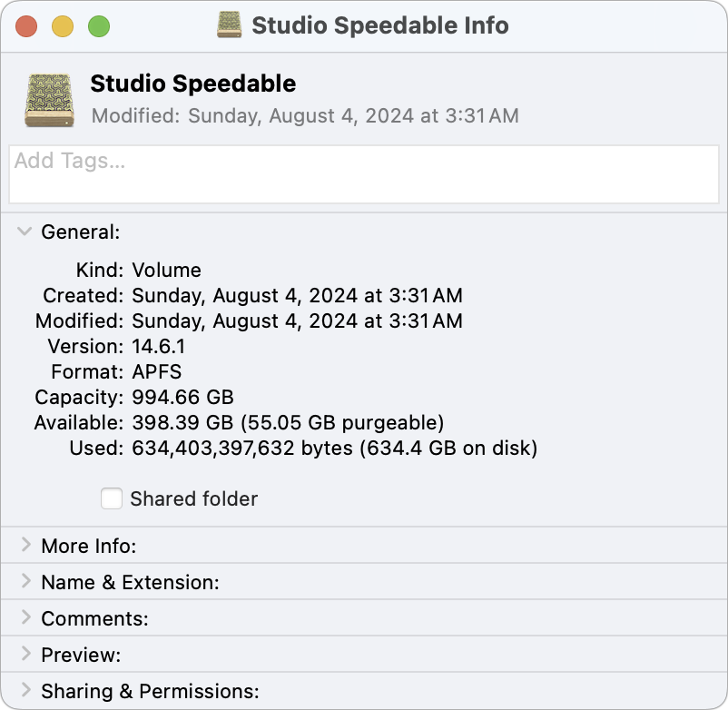Expand the More Info section
This screenshot has height=710, width=728.
pos(25,546)
